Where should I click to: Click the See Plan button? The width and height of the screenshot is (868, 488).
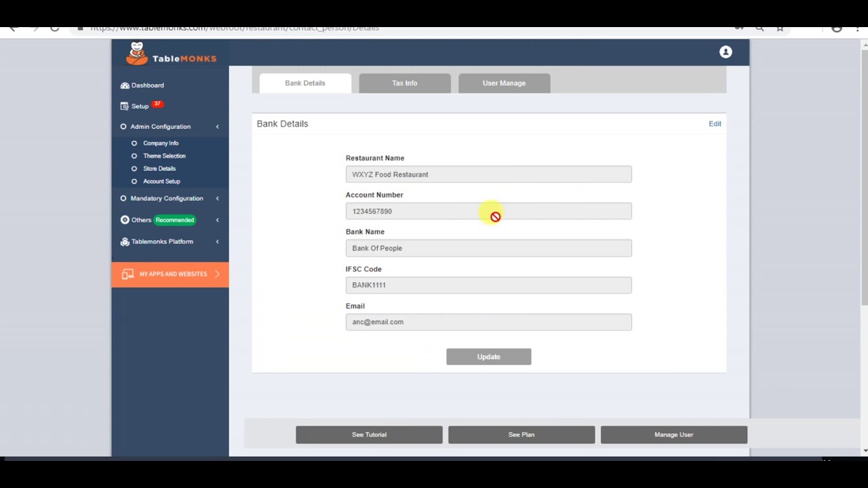tap(521, 434)
